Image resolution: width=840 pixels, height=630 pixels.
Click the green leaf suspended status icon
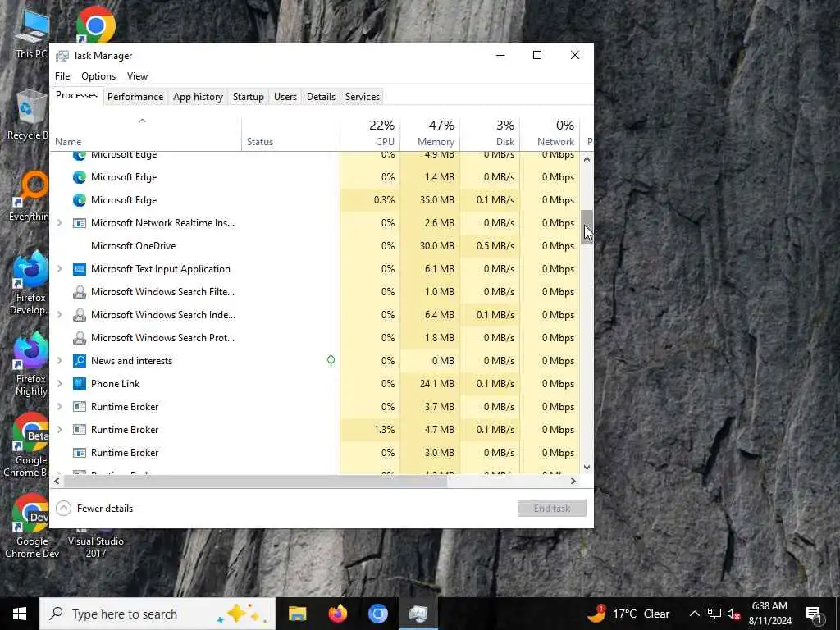[331, 361]
